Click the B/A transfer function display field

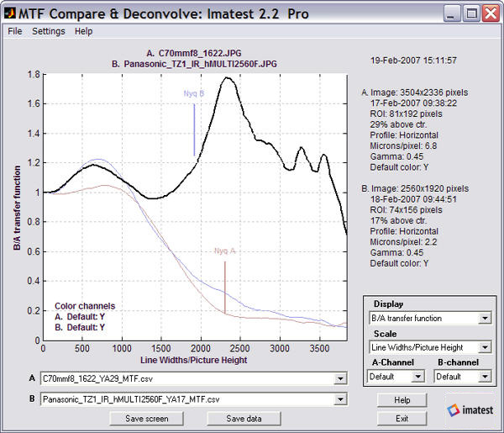coord(430,319)
